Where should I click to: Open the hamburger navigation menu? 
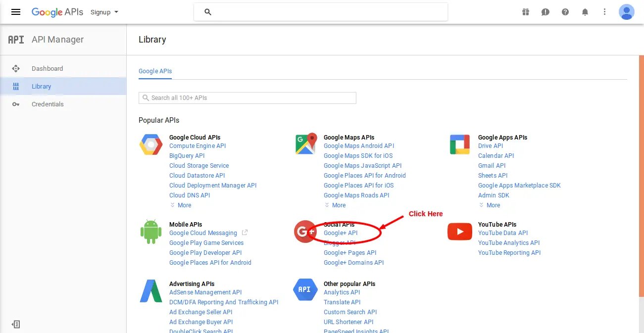(x=16, y=12)
